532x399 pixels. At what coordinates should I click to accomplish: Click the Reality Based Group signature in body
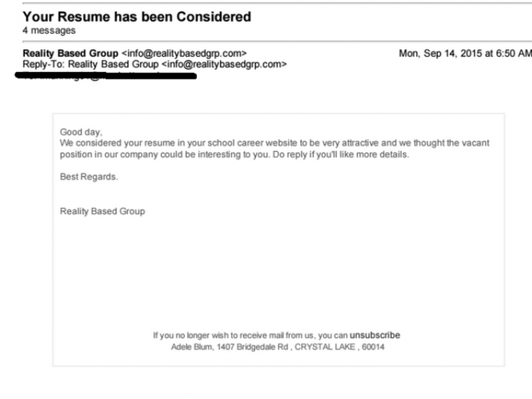tap(102, 211)
